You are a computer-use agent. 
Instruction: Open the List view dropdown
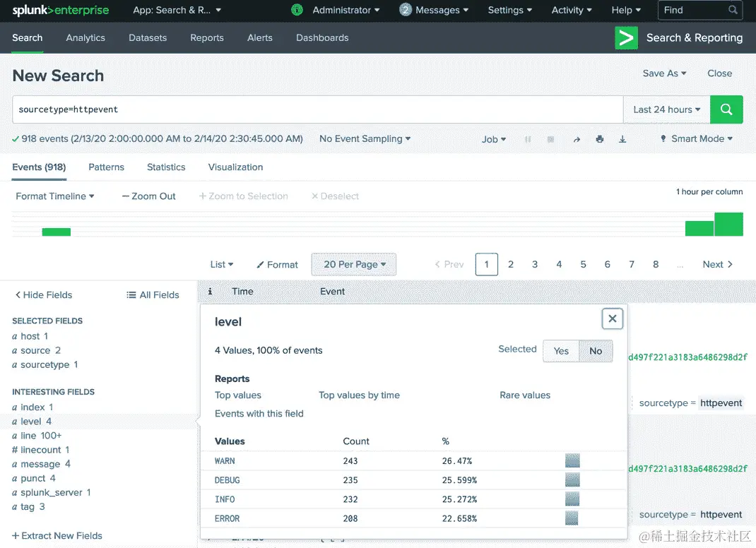222,265
